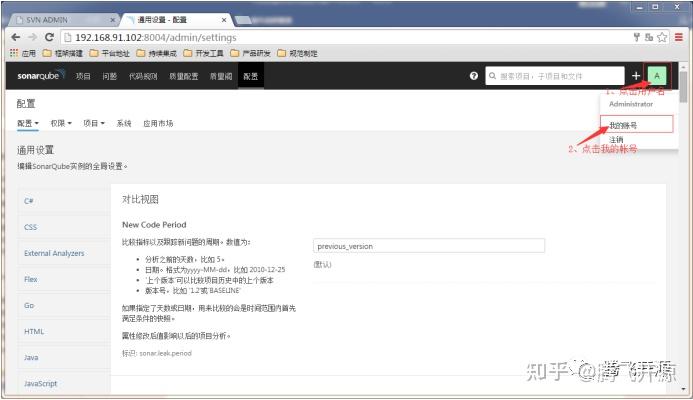Open 代码规则 in the top navigation
Screen dimensions: 693x400
click(x=143, y=76)
